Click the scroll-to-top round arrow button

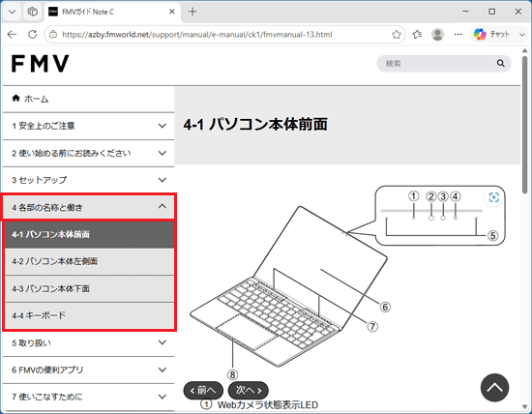(494, 388)
